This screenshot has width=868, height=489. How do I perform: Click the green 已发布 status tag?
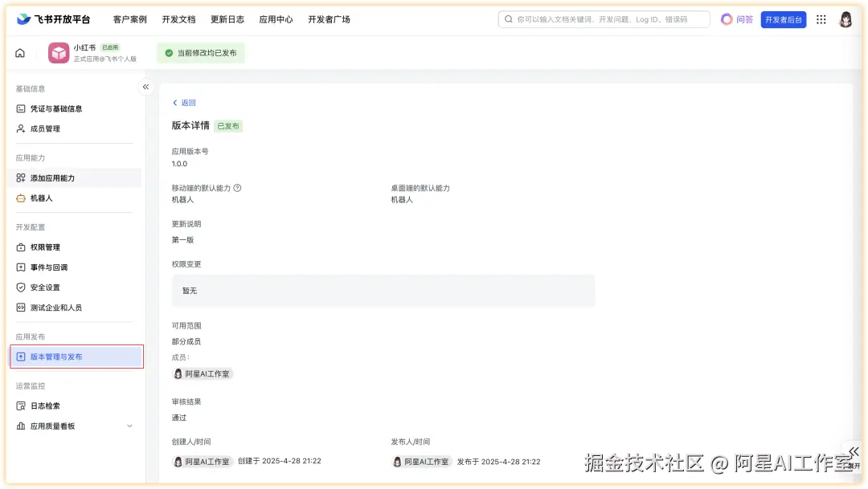[x=229, y=126]
